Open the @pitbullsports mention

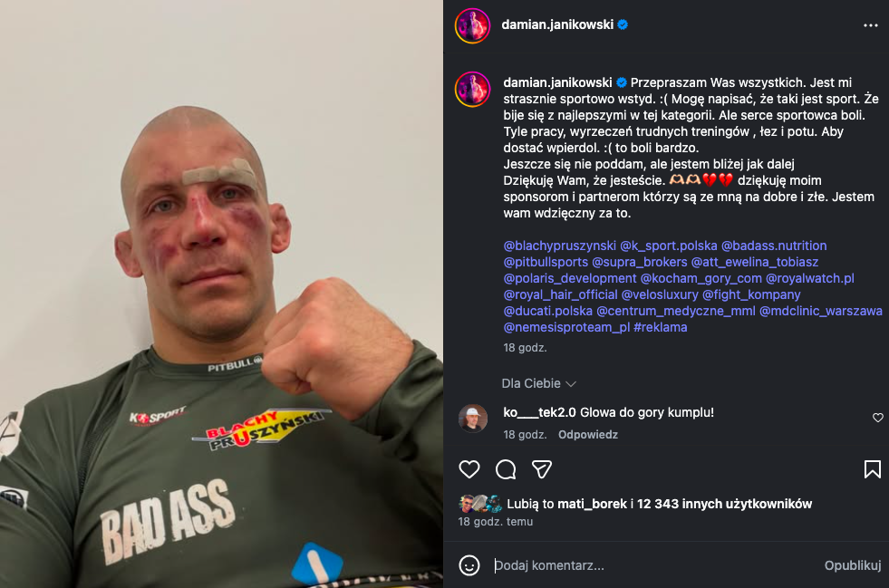click(x=546, y=263)
